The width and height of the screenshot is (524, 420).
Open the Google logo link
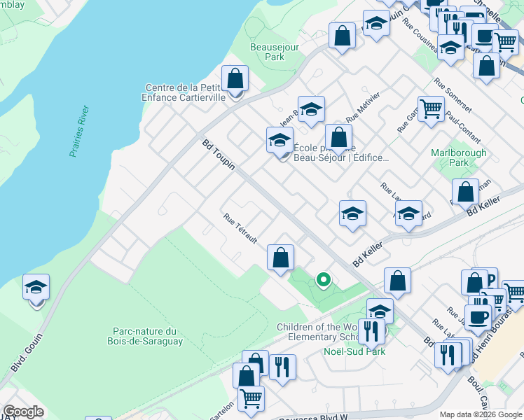[23, 412]
